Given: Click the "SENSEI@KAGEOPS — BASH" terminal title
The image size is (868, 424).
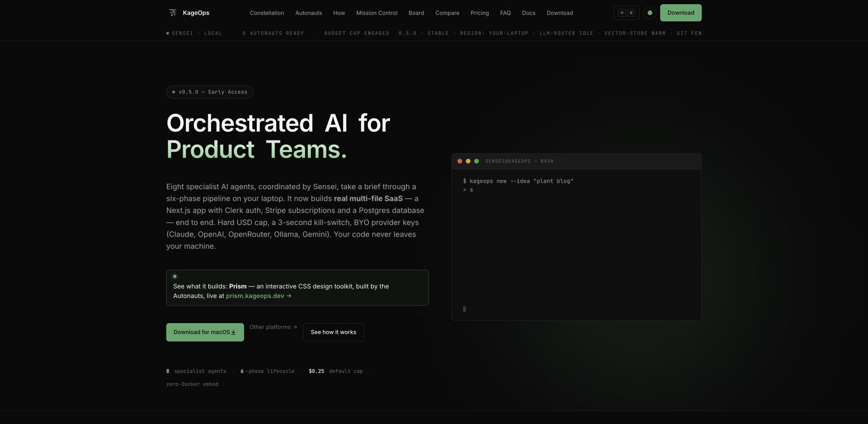Looking at the screenshot, I should [519, 161].
